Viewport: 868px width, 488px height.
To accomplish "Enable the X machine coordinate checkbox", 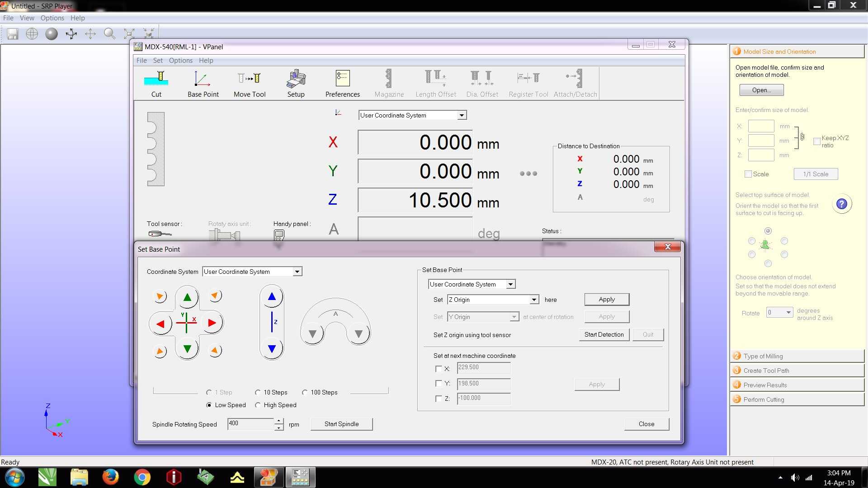I will [x=439, y=369].
